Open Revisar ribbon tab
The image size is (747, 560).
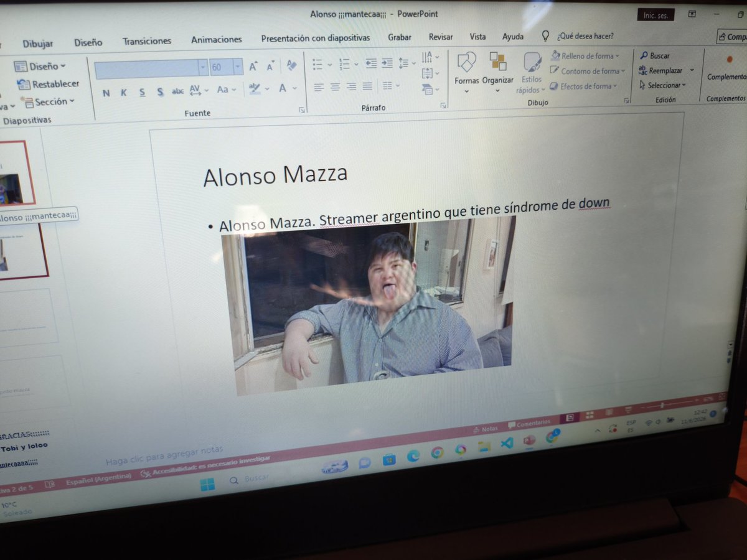(441, 37)
